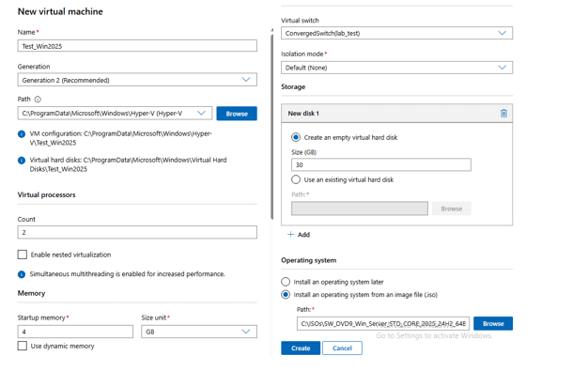Tick Use dynamic memory checkbox
Image resolution: width=588 pixels, height=371 pixels.
(x=23, y=346)
